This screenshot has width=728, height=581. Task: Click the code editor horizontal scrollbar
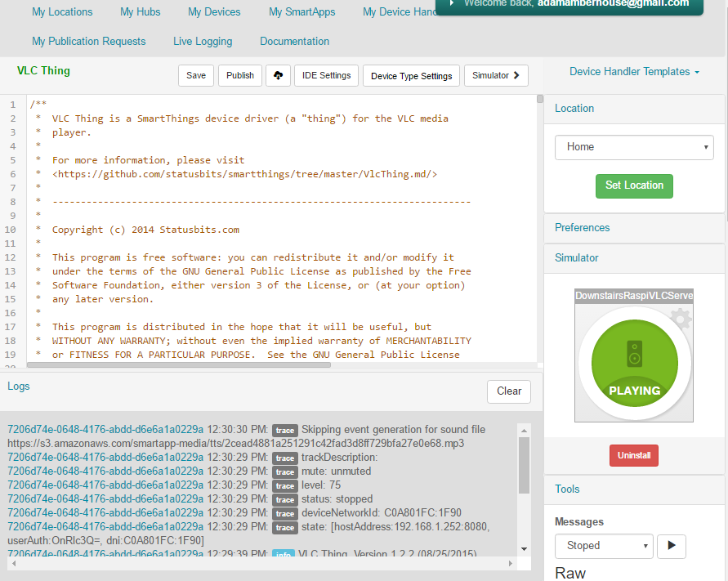[179, 365]
